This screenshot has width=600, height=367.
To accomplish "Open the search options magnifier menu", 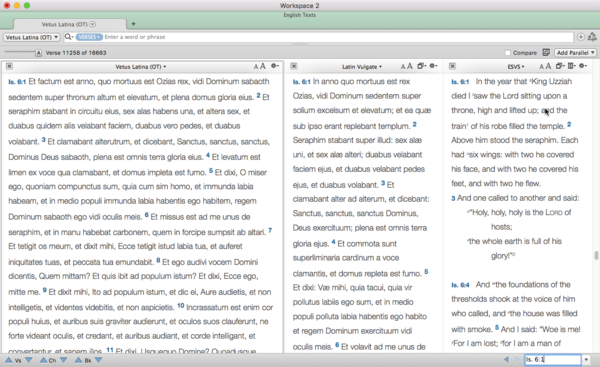I will 69,37.
